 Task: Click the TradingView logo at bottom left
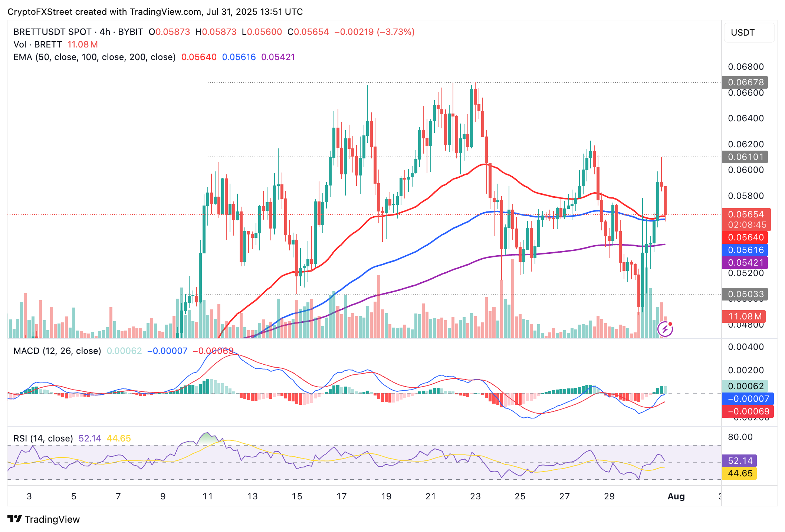pyautogui.click(x=44, y=519)
